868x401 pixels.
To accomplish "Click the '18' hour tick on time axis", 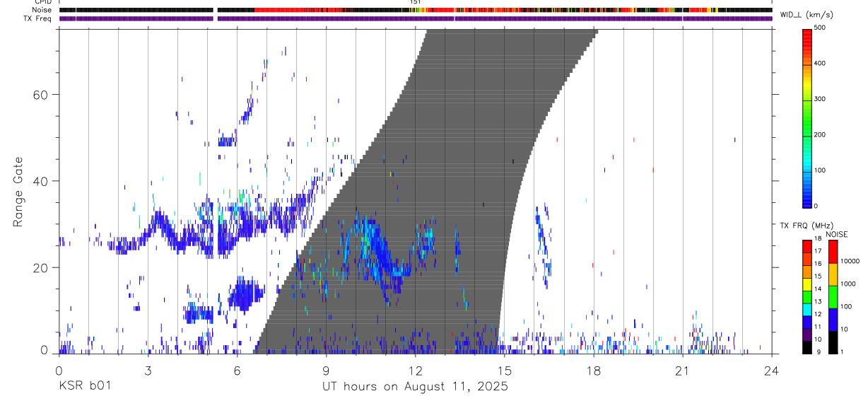I will pos(594,370).
